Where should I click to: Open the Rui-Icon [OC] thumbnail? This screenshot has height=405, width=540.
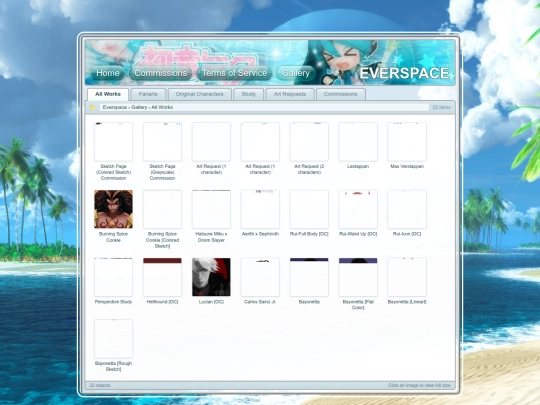(407, 209)
